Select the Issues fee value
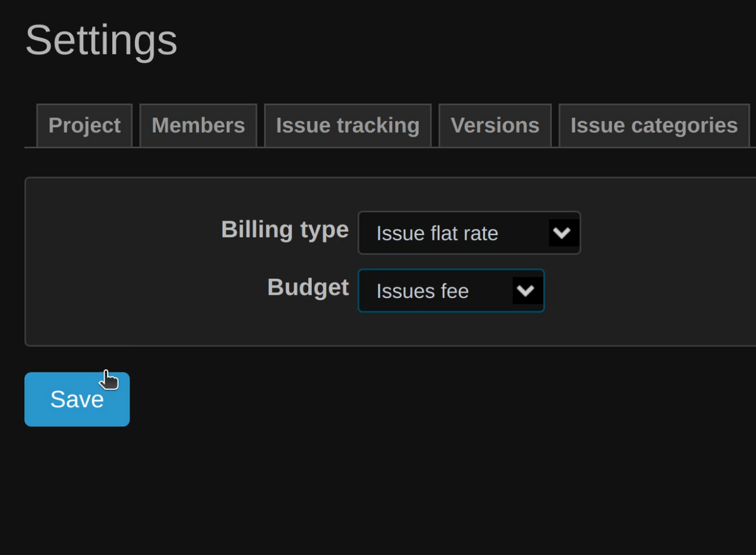 (422, 291)
